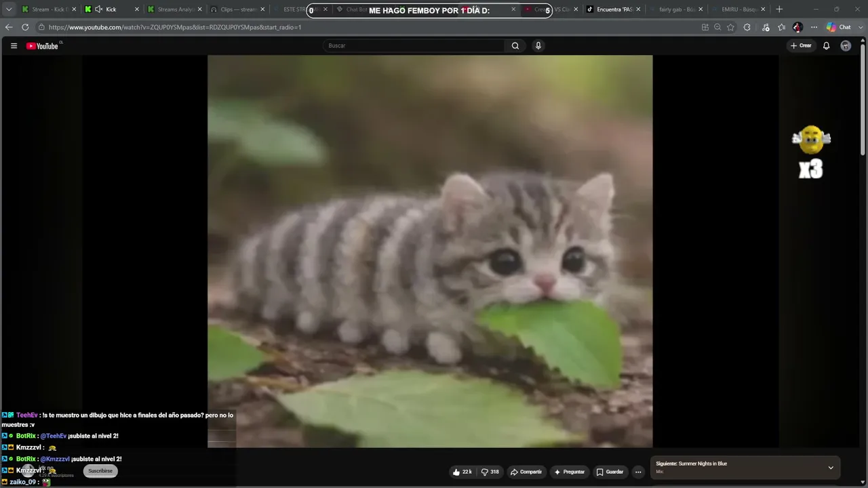Like the video with thumbs up

click(462, 472)
